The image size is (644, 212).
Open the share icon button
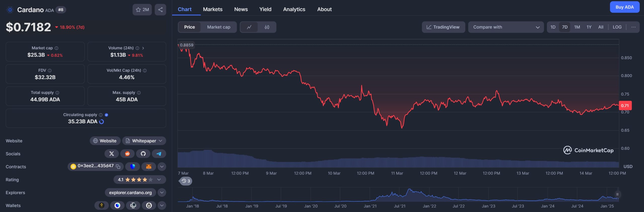pos(160,10)
